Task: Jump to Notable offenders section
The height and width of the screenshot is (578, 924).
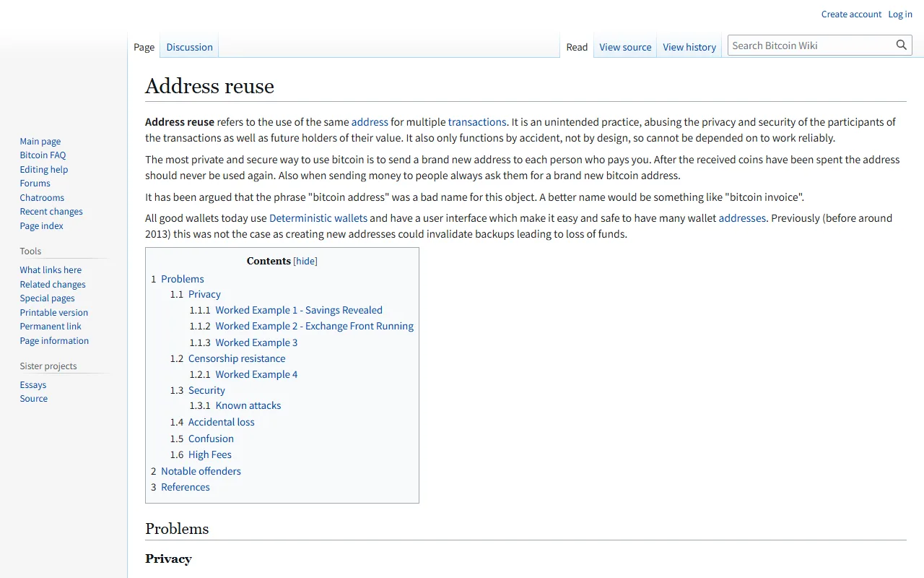Action: point(201,471)
